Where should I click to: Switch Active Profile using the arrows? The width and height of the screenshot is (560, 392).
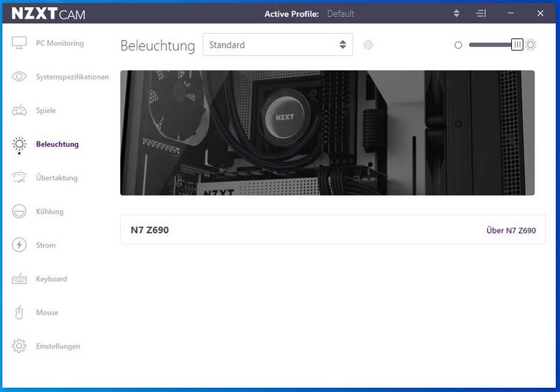point(457,13)
